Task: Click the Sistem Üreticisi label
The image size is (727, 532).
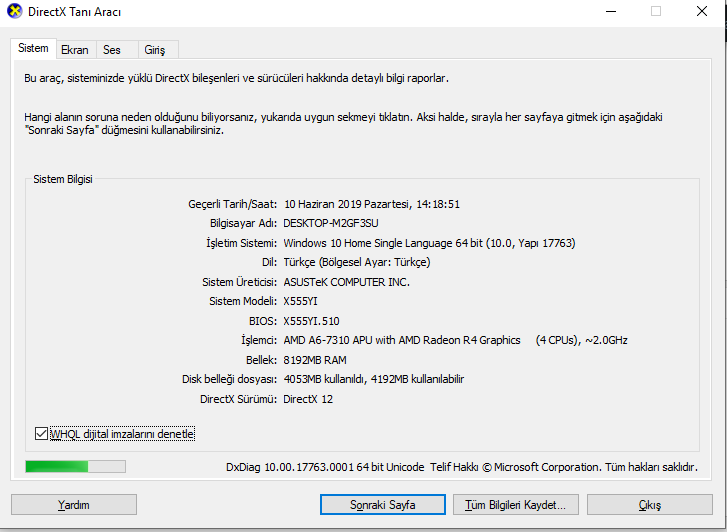Action: (x=239, y=282)
